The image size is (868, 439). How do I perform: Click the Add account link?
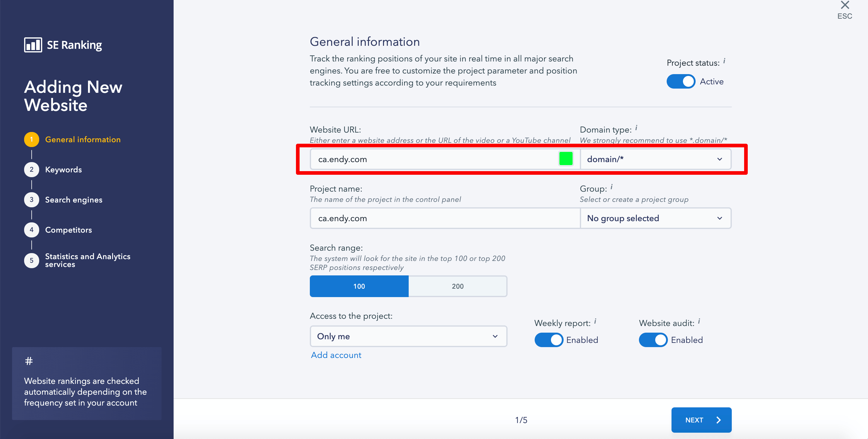click(x=336, y=354)
